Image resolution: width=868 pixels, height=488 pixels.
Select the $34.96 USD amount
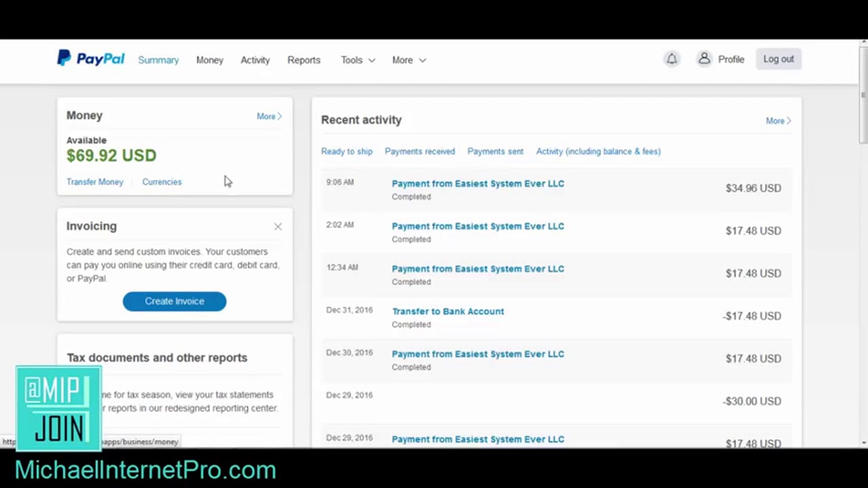[753, 188]
